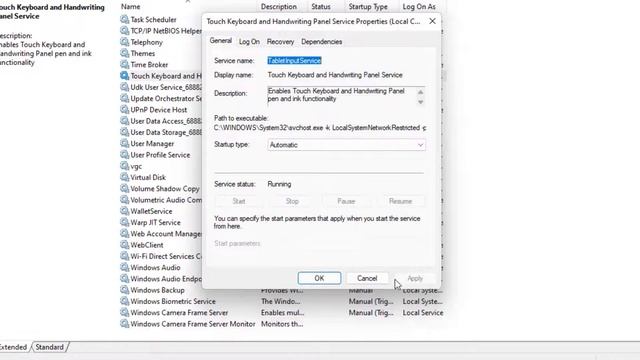This screenshot has width=640, height=360.
Task: Click the Pause service button
Action: [x=346, y=201]
